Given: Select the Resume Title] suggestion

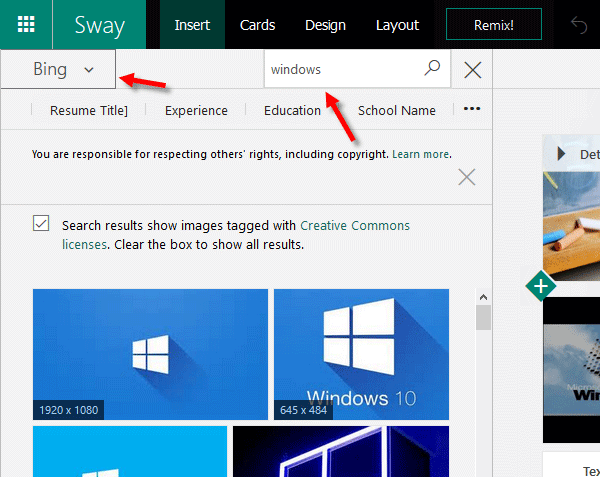Looking at the screenshot, I should pyautogui.click(x=89, y=111).
